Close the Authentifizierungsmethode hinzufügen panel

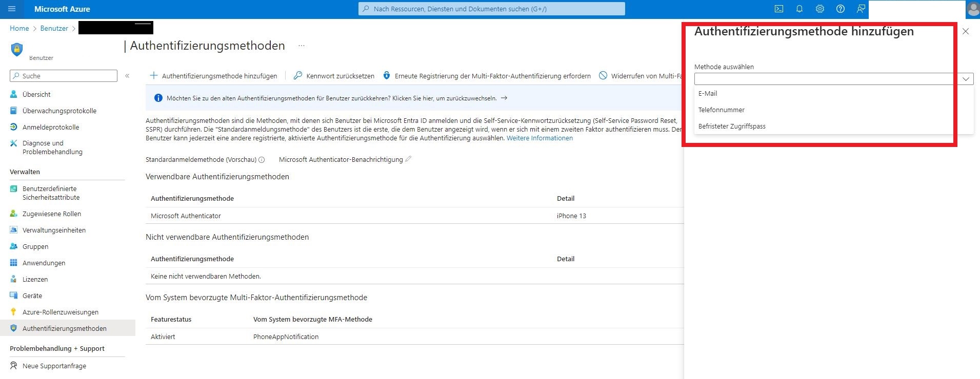pos(966,31)
